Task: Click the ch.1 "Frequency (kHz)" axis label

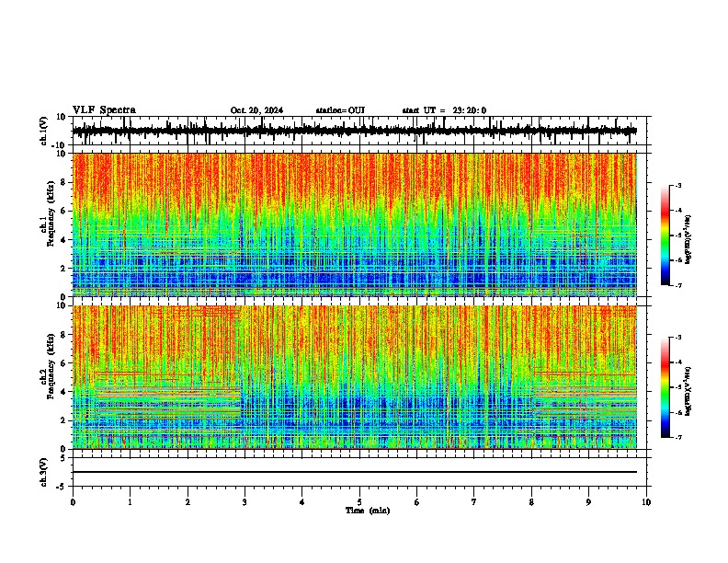Action: pyautogui.click(x=51, y=214)
